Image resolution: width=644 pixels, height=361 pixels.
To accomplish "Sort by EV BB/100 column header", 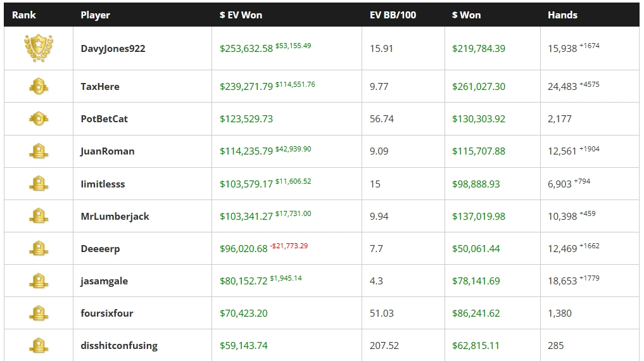I will pyautogui.click(x=393, y=15).
